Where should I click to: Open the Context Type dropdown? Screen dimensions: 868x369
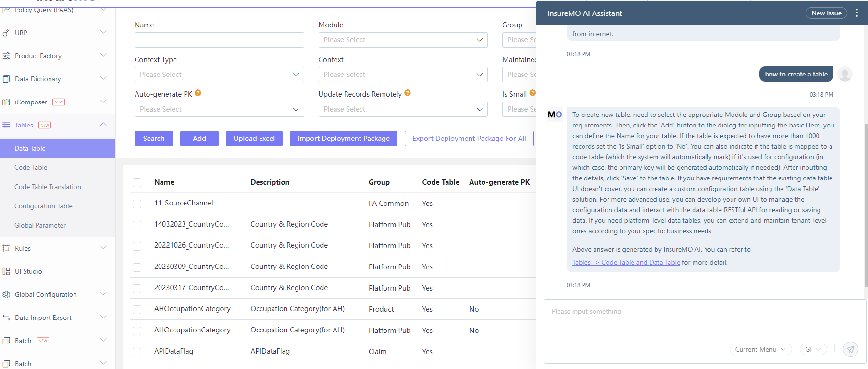pos(219,75)
